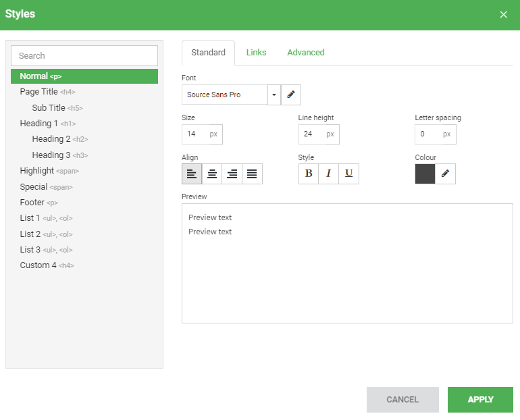Close the Styles dialog with X
The height and width of the screenshot is (420, 520).
tap(503, 15)
